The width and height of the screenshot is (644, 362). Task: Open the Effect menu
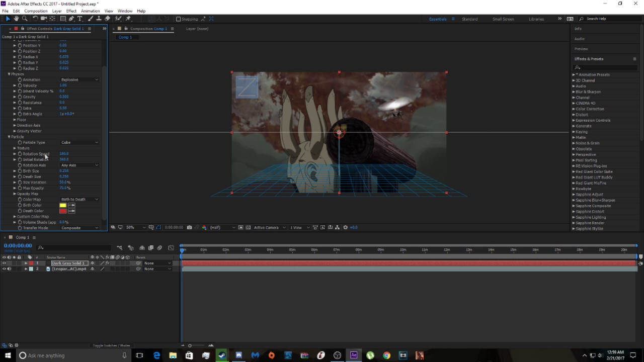click(x=71, y=11)
